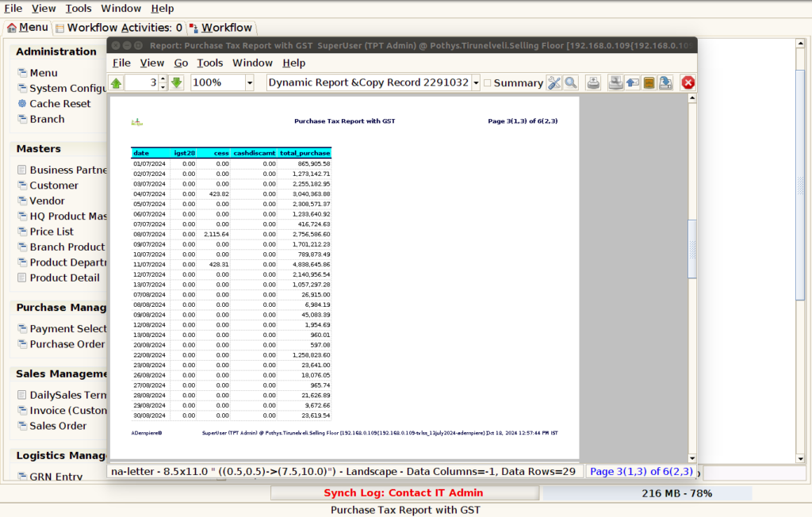The height and width of the screenshot is (517, 812).
Task: Open File menu in the main window
Action: click(13, 8)
